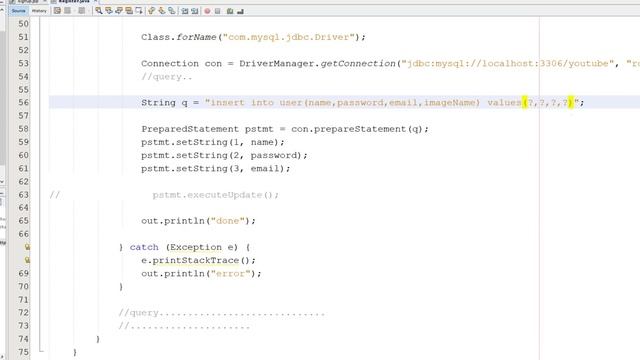
Task: Click line number 56 in the gutter
Action: (x=24, y=102)
